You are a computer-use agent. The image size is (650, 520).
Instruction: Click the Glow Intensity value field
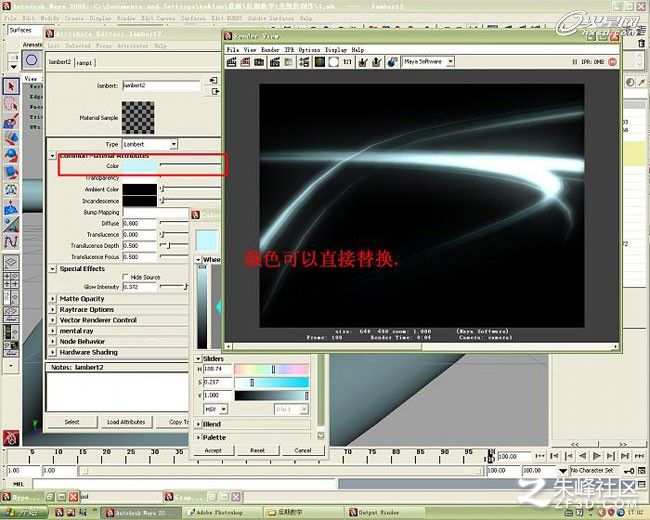pos(140,287)
